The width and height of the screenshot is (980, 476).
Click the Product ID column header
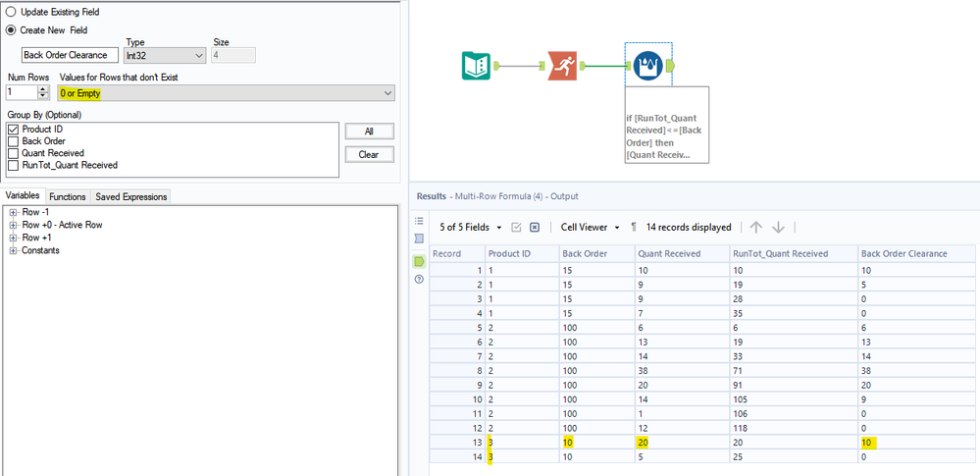pyautogui.click(x=522, y=253)
